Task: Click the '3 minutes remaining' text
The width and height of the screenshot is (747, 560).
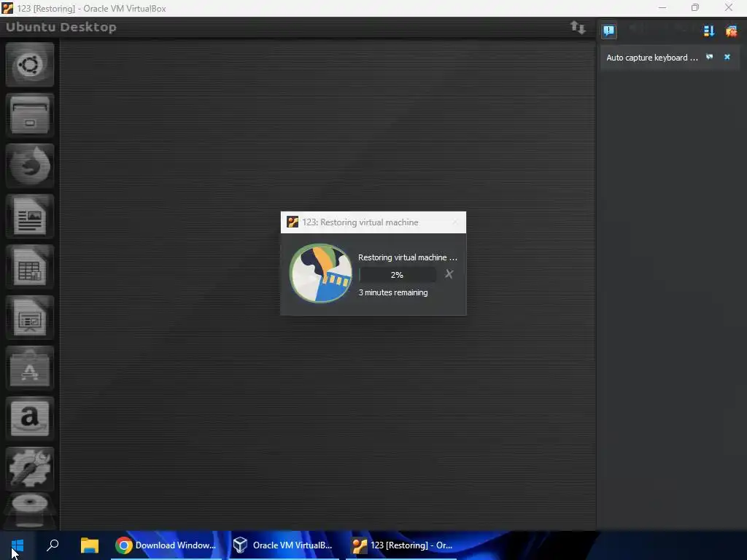Action: pyautogui.click(x=393, y=292)
